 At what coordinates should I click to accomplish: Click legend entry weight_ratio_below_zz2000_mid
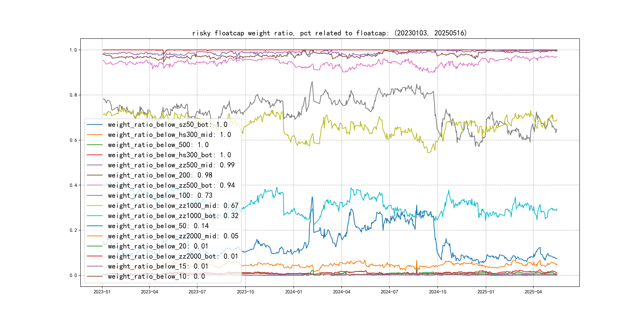point(173,236)
